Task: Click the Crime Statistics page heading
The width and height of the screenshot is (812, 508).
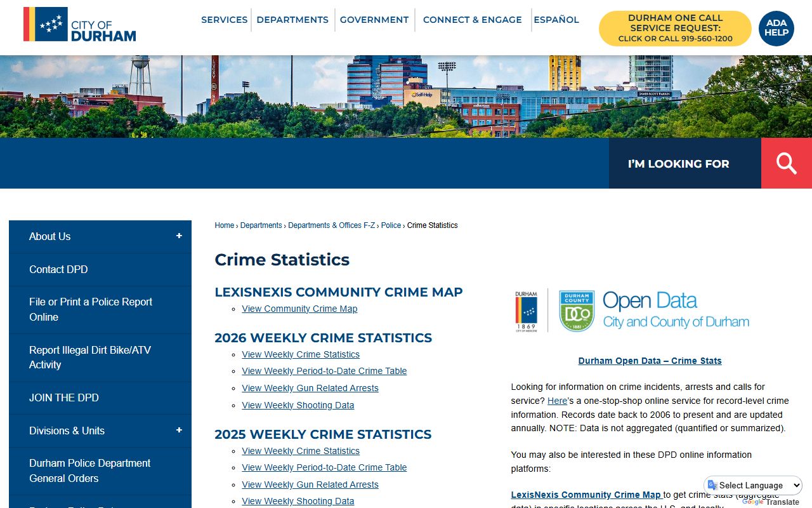Action: pyautogui.click(x=282, y=260)
